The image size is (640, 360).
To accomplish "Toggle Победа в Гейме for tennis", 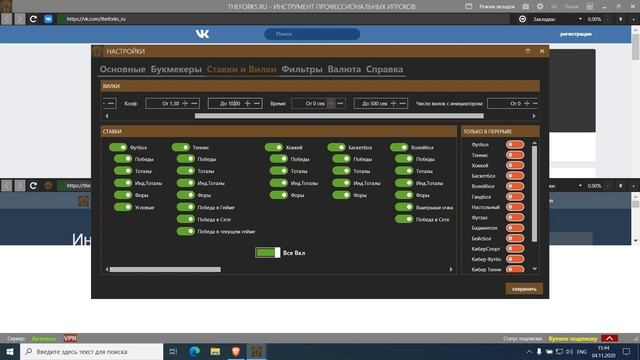I will click(186, 207).
